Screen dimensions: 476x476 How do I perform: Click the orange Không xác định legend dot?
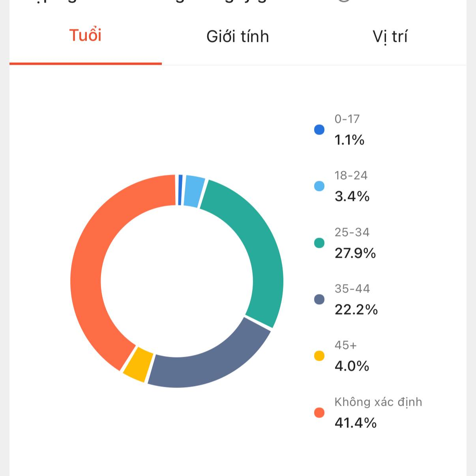319,412
